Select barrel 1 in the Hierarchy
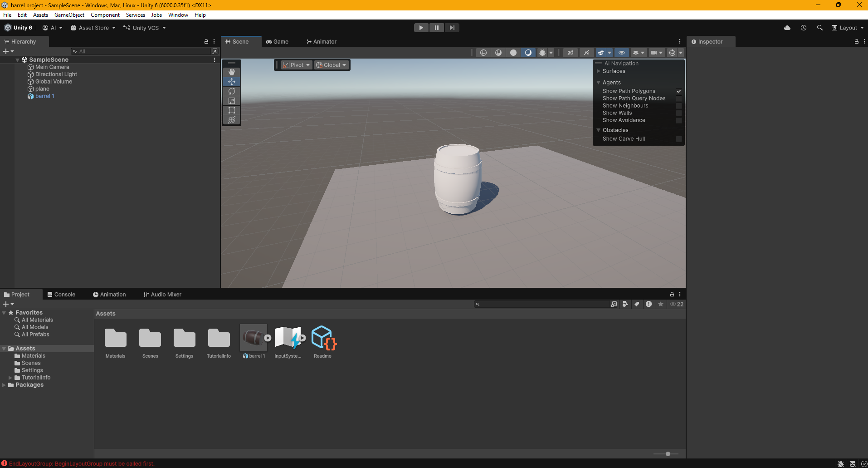This screenshot has width=868, height=468. coord(45,96)
